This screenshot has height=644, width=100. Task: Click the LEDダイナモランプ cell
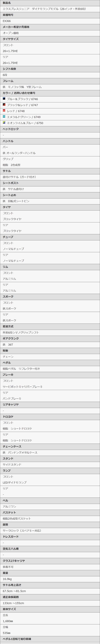coord(50,482)
